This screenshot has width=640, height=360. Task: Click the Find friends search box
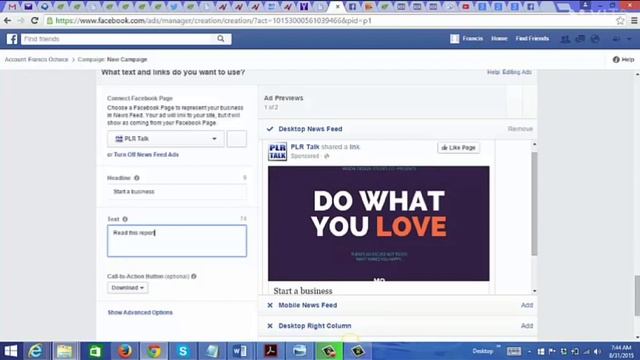point(116,39)
